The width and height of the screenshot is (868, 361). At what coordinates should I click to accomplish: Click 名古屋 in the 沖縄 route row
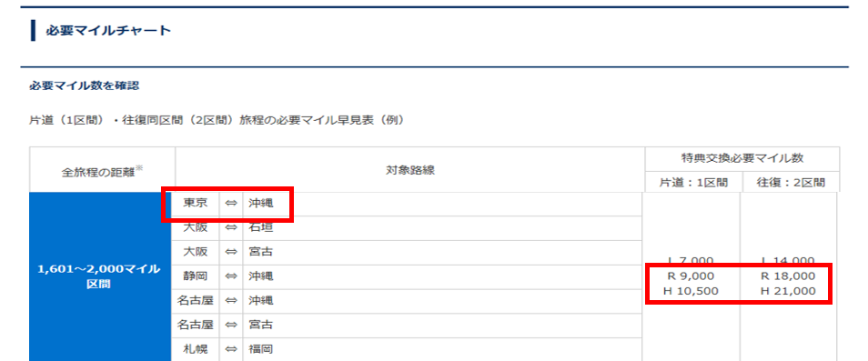click(x=196, y=301)
